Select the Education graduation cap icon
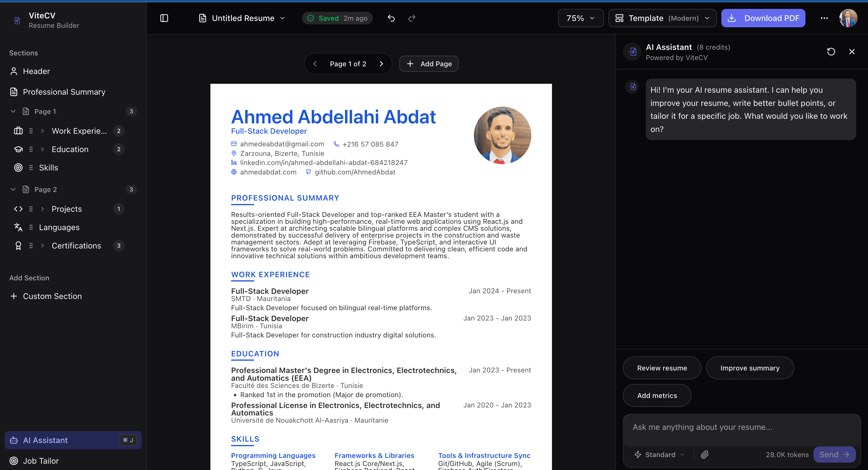Screen dimensions: 868x470 pyautogui.click(x=18, y=149)
